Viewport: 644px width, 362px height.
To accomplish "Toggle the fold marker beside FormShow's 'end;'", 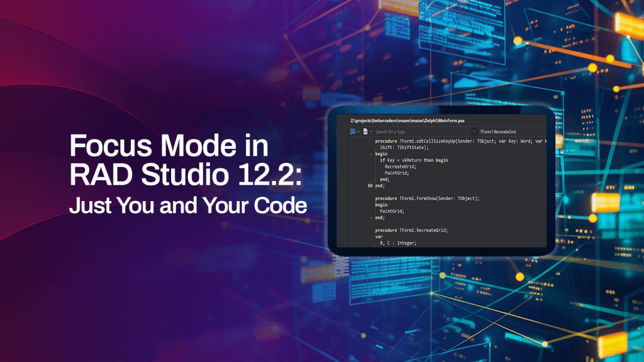I will [371, 217].
